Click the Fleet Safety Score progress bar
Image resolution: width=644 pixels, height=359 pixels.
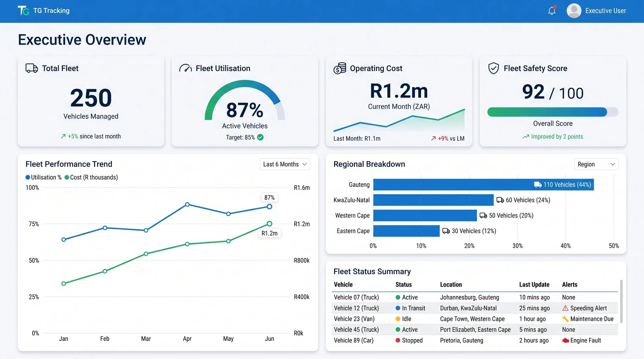coord(553,112)
